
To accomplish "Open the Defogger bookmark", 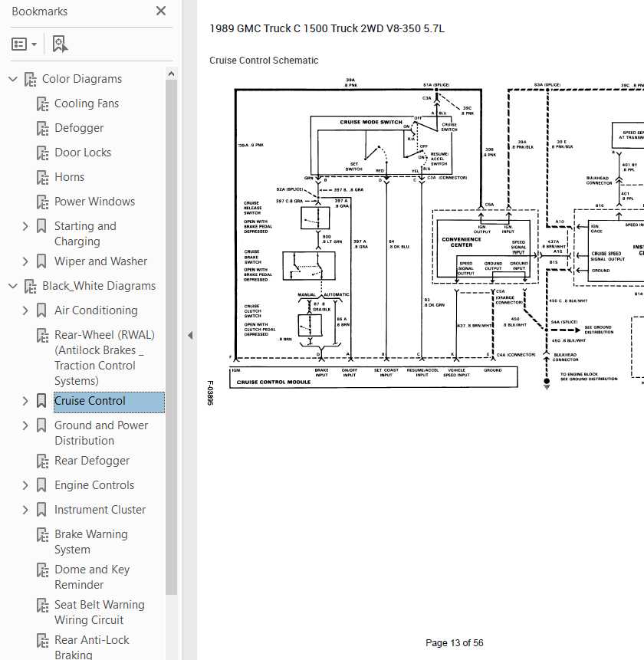I will (x=79, y=128).
